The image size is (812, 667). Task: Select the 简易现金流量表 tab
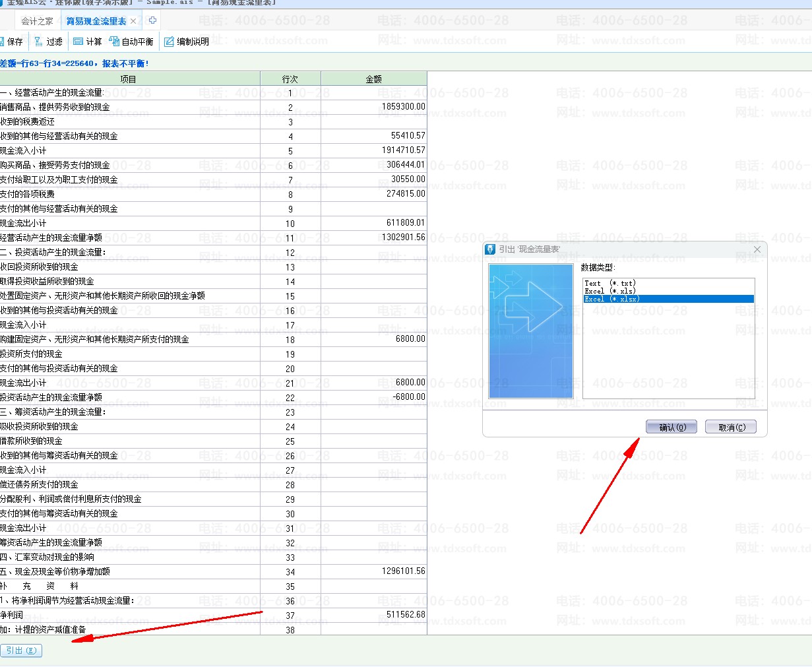96,21
